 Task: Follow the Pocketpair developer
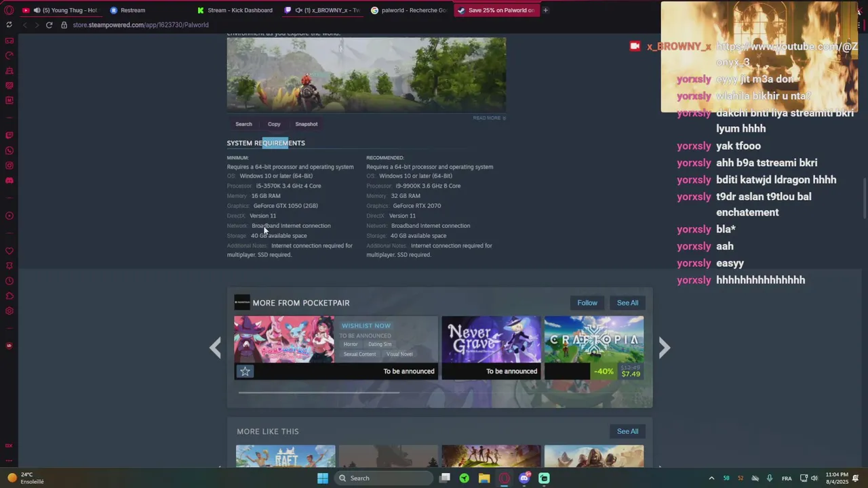pyautogui.click(x=587, y=303)
